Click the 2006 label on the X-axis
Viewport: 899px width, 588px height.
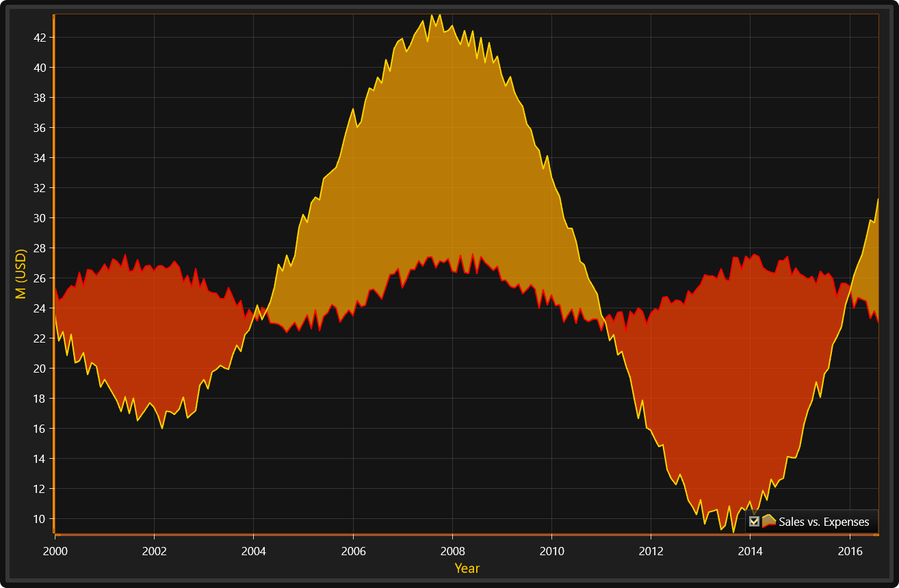(x=353, y=551)
